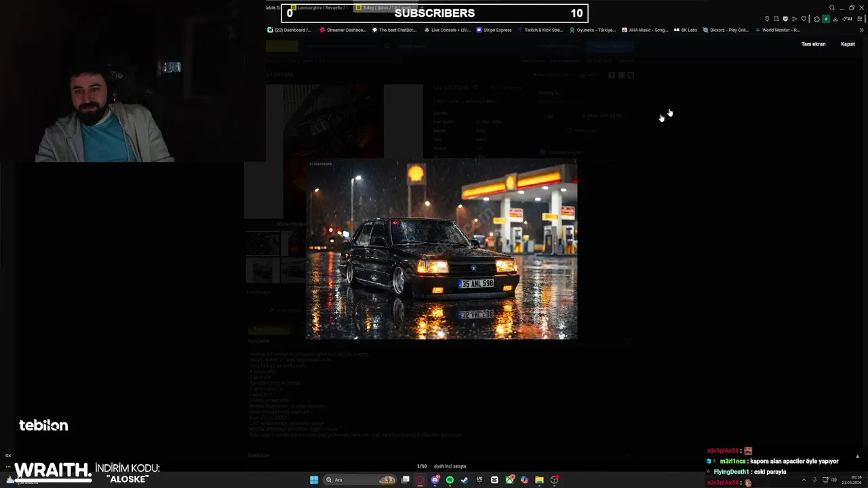
Task: Close the photo viewer with Kapat
Action: point(848,44)
